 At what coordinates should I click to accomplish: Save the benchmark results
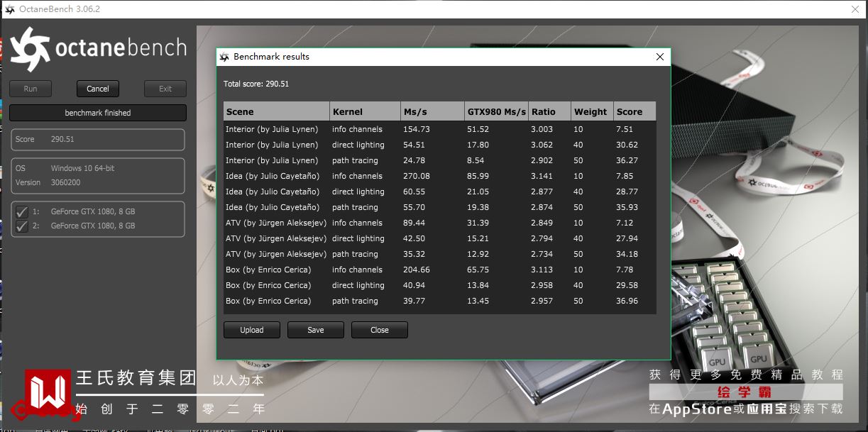[316, 330]
